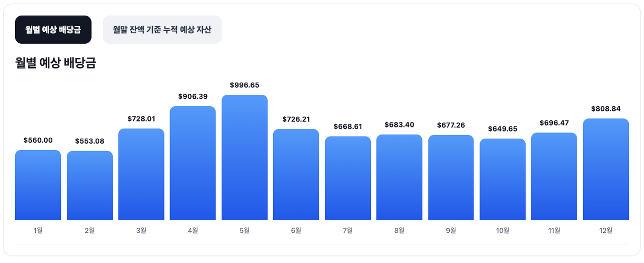644x263 pixels.
Task: Click the $906.39 value label
Action: point(193,96)
